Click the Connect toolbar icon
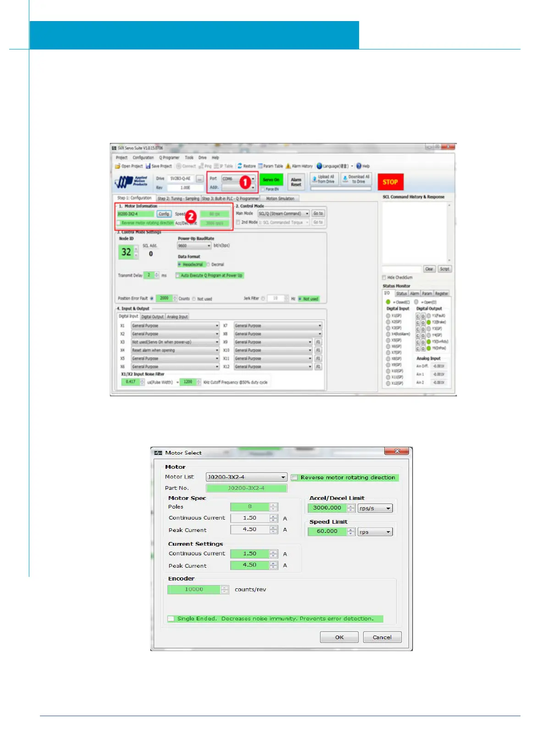 click(x=179, y=166)
